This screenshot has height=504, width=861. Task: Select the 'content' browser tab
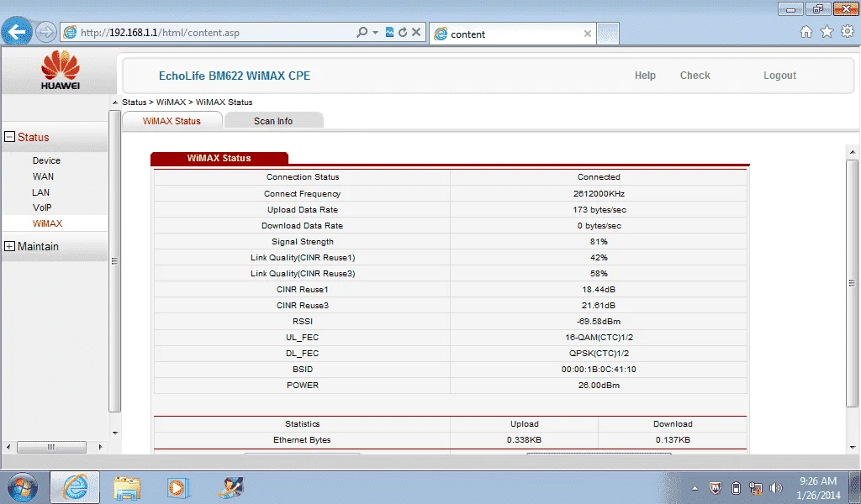[512, 34]
